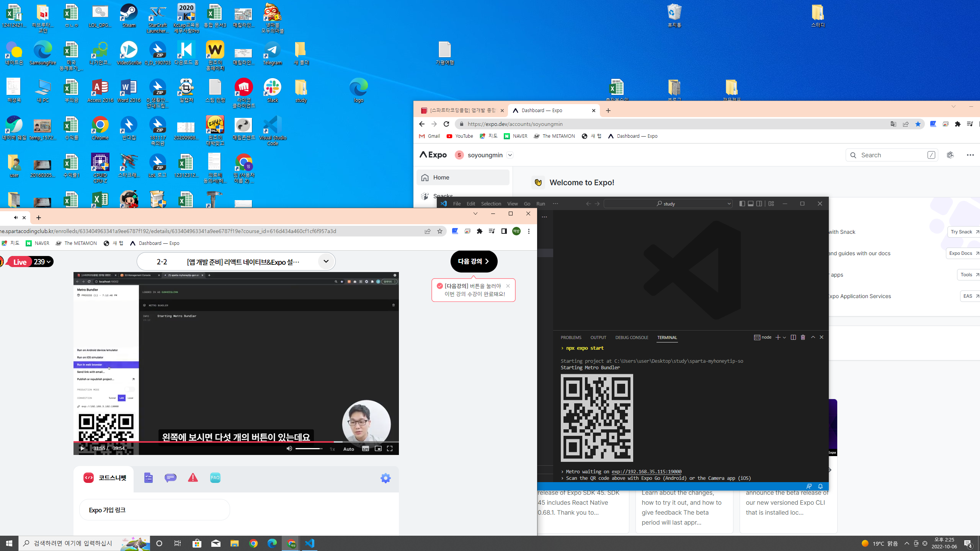This screenshot has height=551, width=980.
Task: Go back in VS Code navigation
Action: point(588,204)
